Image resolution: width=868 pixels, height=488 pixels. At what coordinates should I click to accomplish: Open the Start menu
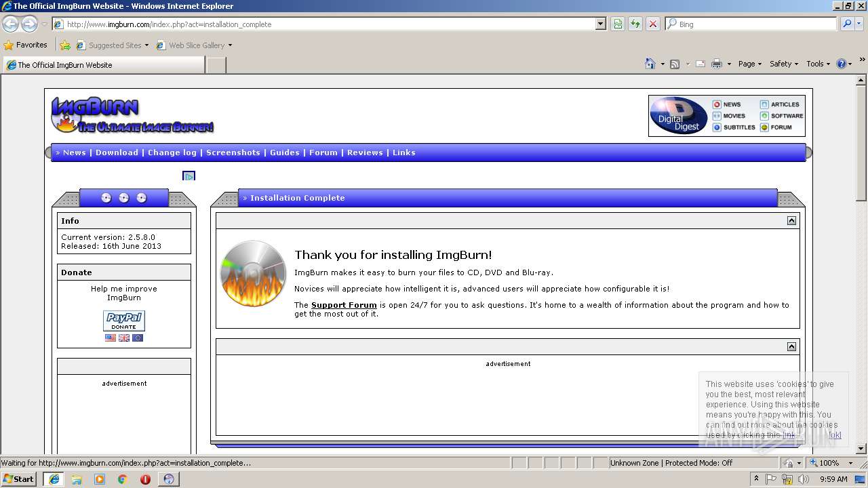(x=19, y=479)
